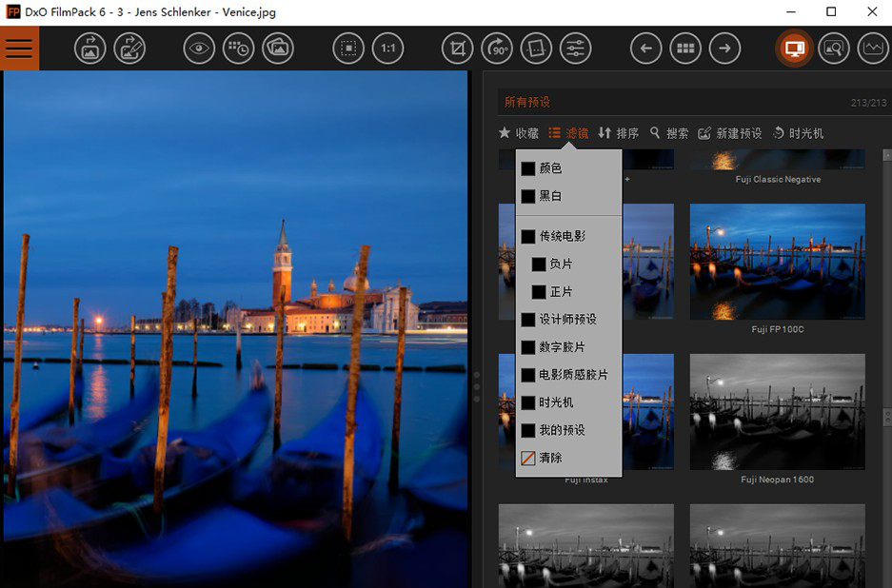
Task: Open the histogram panel icon
Action: click(873, 49)
